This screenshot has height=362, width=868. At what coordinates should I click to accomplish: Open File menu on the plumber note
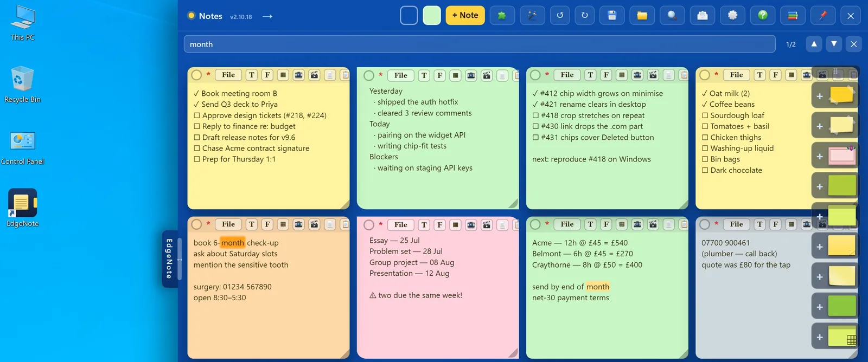[737, 224]
